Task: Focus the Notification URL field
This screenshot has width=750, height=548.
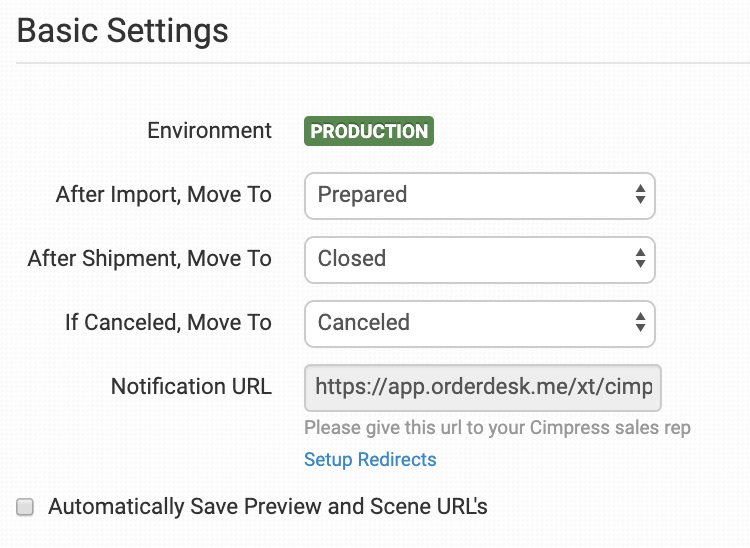Action: (482, 387)
